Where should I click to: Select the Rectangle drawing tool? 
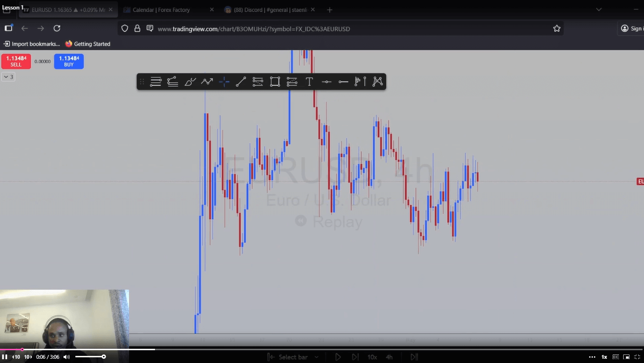(274, 82)
